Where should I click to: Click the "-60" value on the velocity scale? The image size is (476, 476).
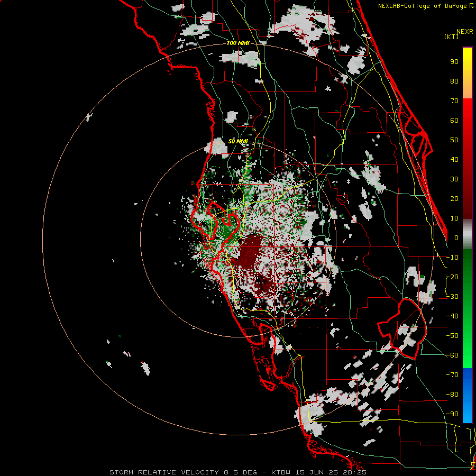click(x=452, y=355)
